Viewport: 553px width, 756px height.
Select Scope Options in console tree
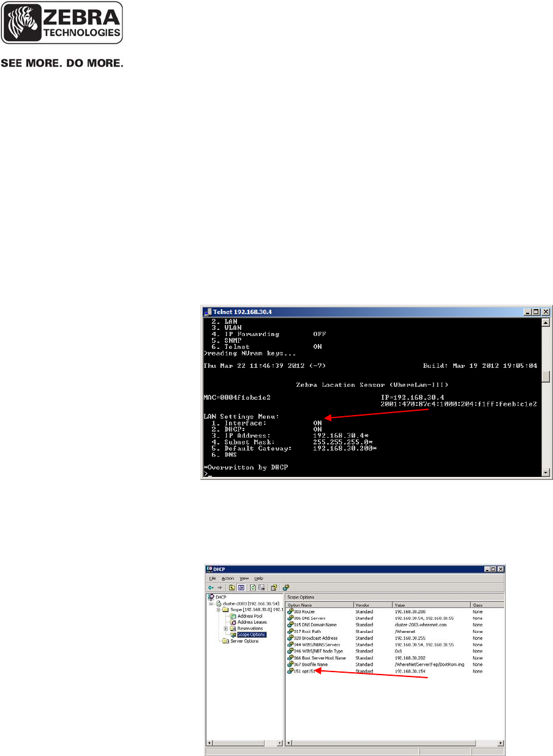[251, 635]
